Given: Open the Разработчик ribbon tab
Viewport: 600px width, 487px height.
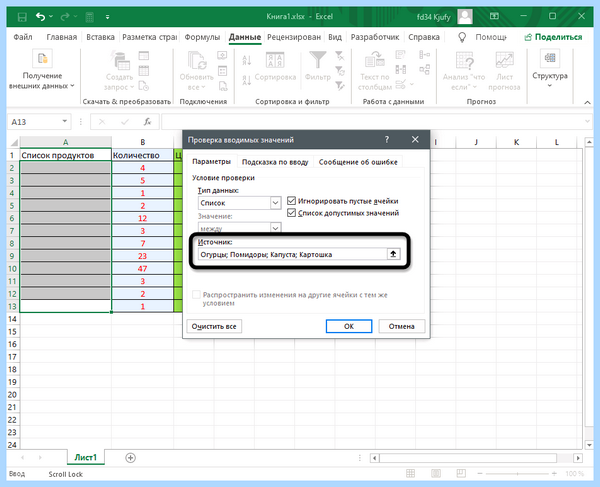Looking at the screenshot, I should (x=375, y=37).
